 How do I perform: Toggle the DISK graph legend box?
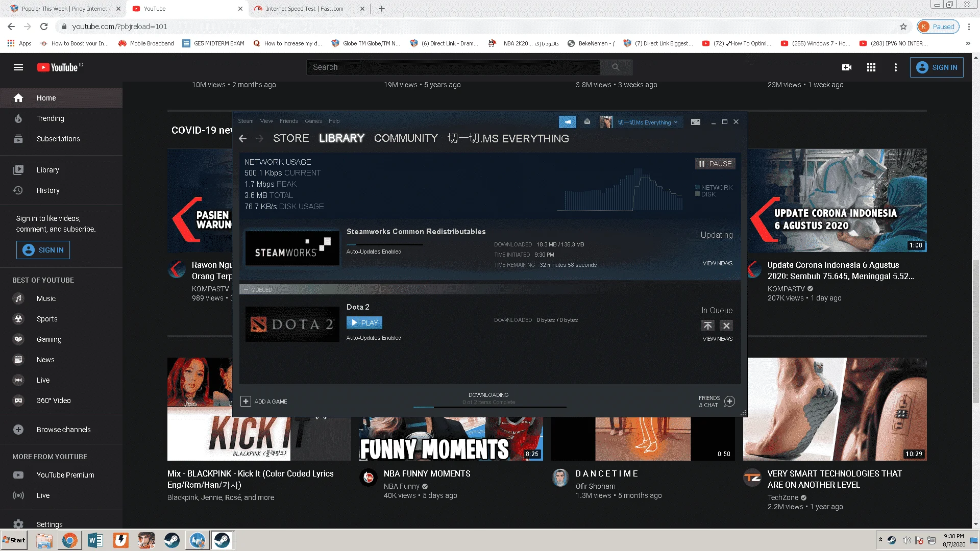697,194
